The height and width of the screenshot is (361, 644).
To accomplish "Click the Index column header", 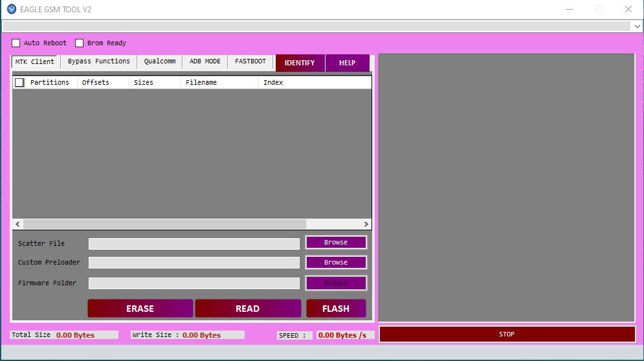I will [273, 83].
